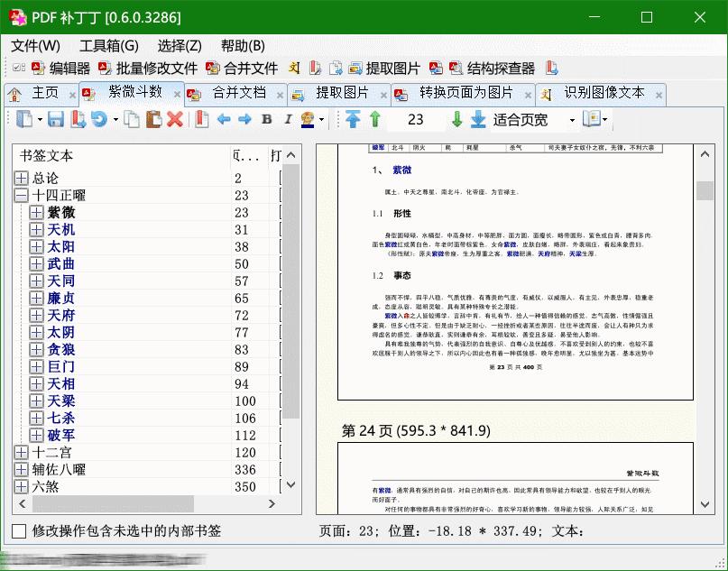This screenshot has width=728, height=571.
Task: Enable 修改操作包含未选中的内部书签 checkbox
Action: pos(16,531)
